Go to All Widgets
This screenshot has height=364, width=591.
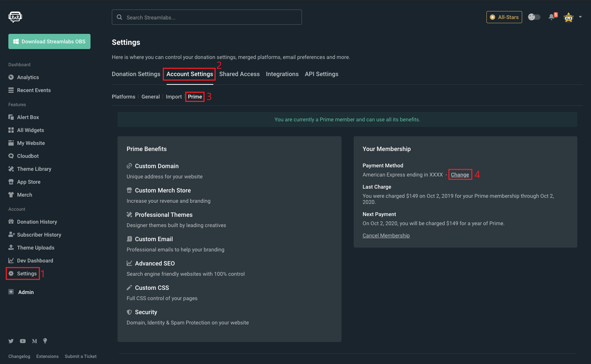tap(26, 130)
